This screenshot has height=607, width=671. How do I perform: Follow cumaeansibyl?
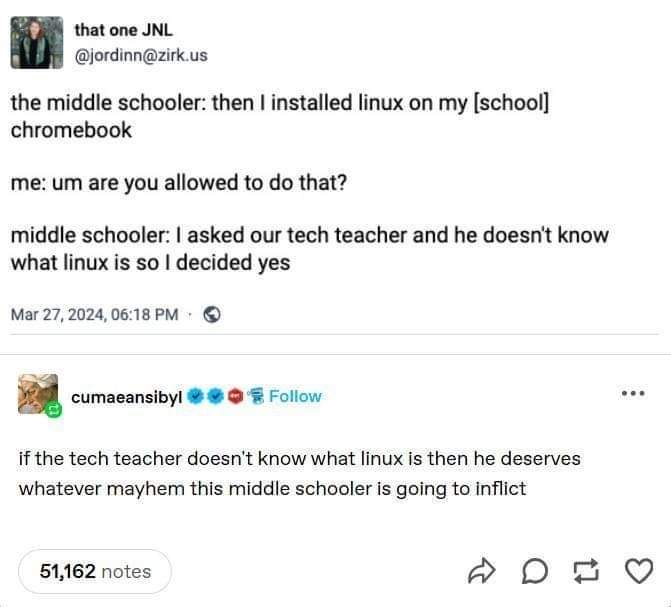tap(295, 396)
